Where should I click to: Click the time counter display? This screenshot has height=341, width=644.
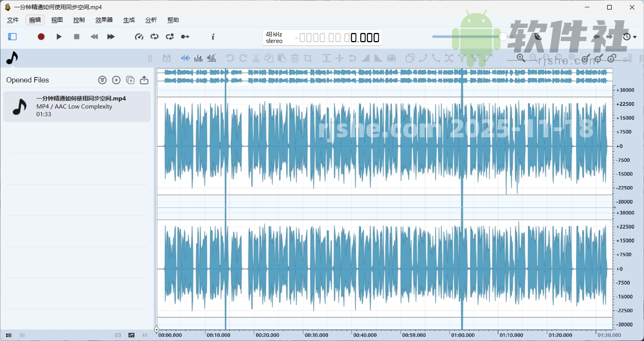(337, 38)
